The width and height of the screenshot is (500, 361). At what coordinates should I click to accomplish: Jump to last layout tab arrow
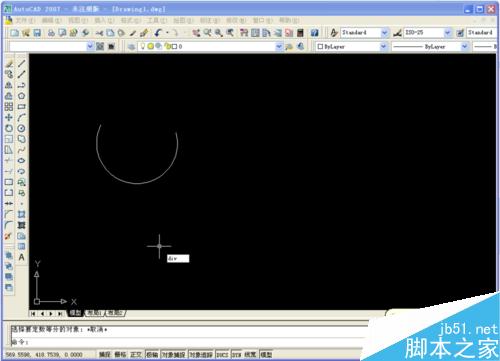[x=60, y=313]
